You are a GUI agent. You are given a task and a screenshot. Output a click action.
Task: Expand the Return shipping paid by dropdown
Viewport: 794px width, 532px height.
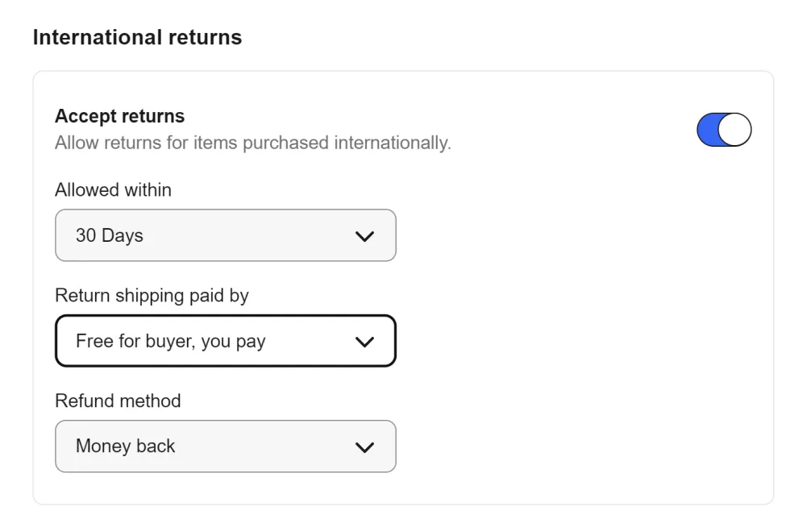(225, 341)
